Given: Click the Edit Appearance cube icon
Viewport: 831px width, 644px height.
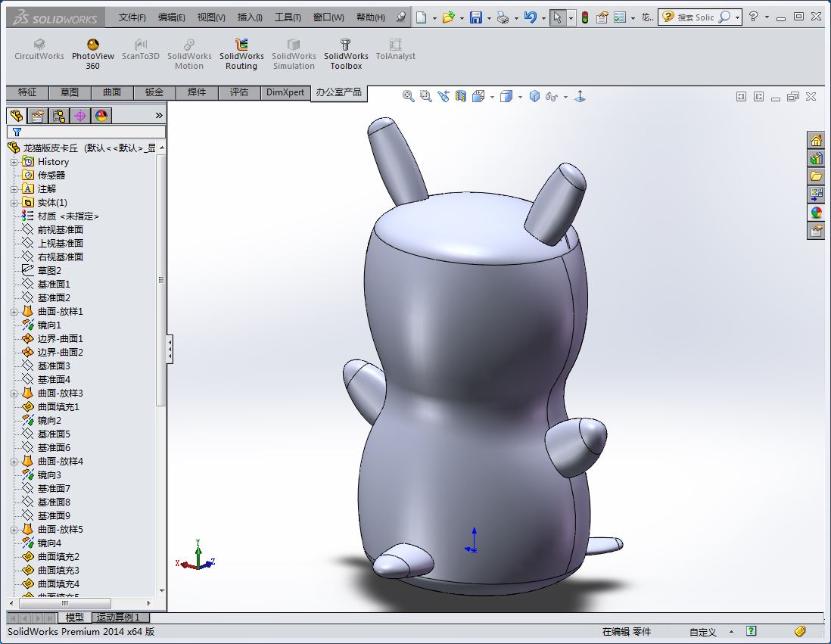Looking at the screenshot, I should pyautogui.click(x=535, y=96).
